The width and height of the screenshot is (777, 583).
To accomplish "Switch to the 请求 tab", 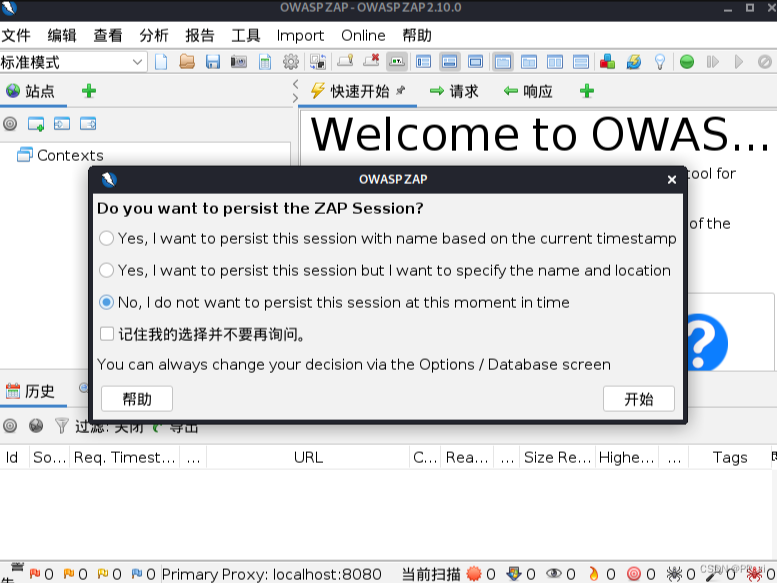I will click(454, 91).
